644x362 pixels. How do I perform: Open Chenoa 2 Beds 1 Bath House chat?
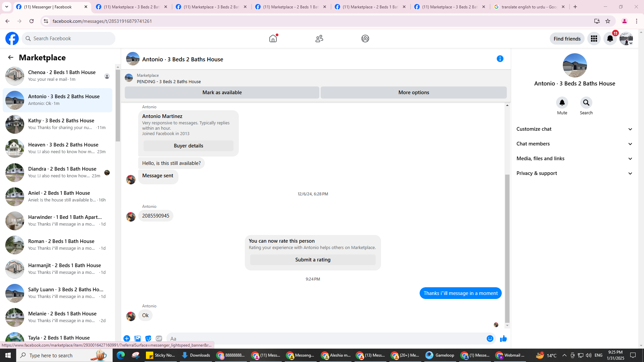click(x=58, y=76)
